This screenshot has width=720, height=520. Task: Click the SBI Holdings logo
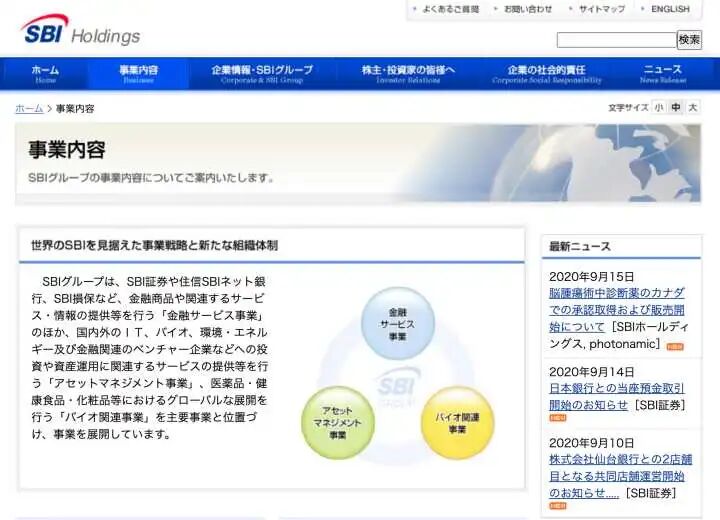point(80,30)
